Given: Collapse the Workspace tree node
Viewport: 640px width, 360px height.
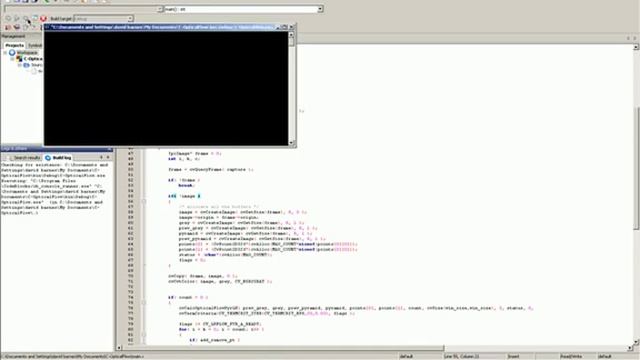Looking at the screenshot, I should (x=5, y=53).
